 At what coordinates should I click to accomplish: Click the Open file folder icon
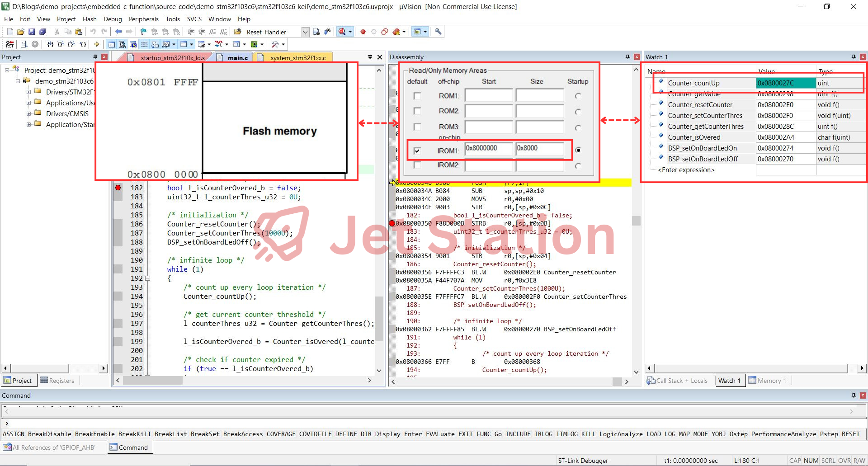click(x=21, y=32)
